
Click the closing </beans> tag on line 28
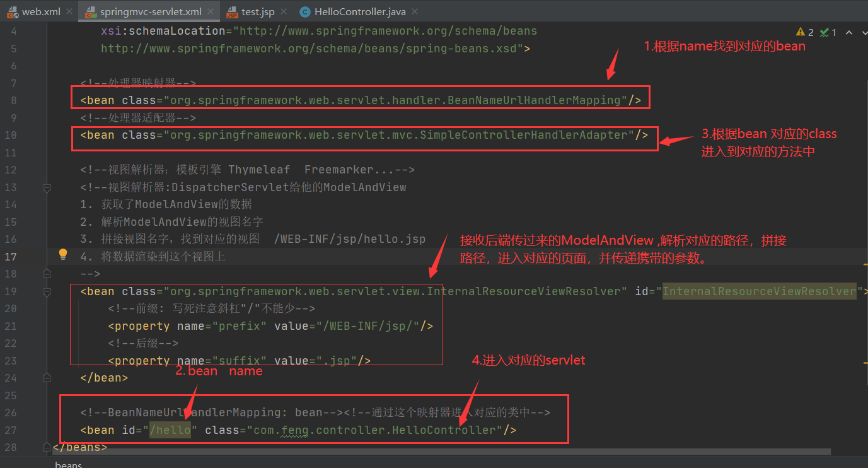(x=80, y=447)
